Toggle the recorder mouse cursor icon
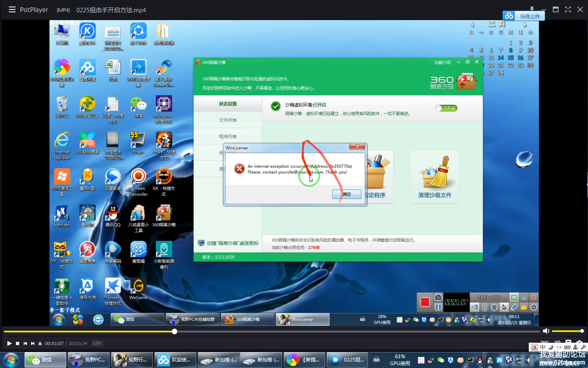 (x=504, y=307)
